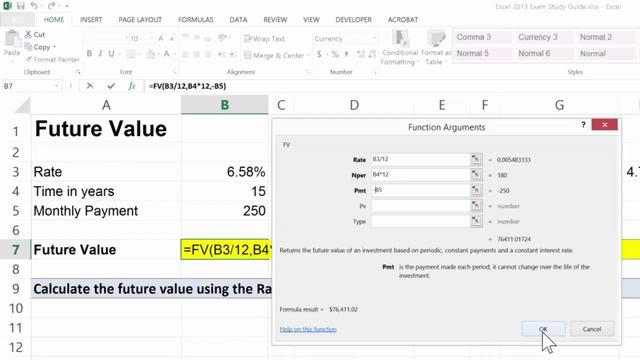Click the formula bar Cancel X icon

tap(90, 86)
